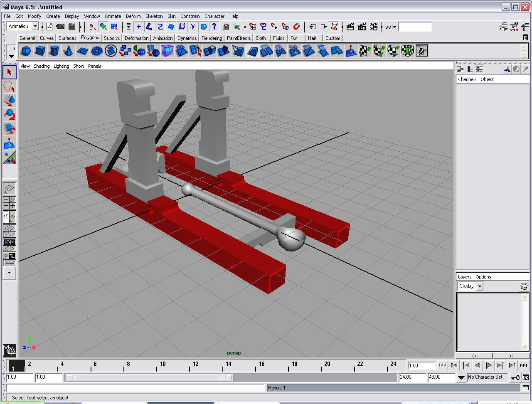Screen dimensions: 532x404
Task: Choose the Move tool
Action: tap(10, 101)
